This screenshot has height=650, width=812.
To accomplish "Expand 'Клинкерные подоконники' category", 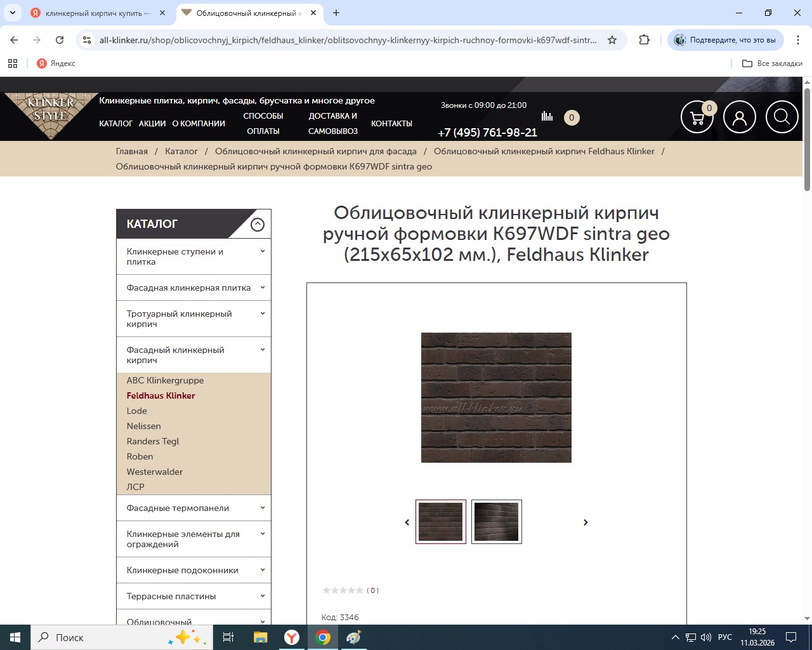I will coord(263,570).
